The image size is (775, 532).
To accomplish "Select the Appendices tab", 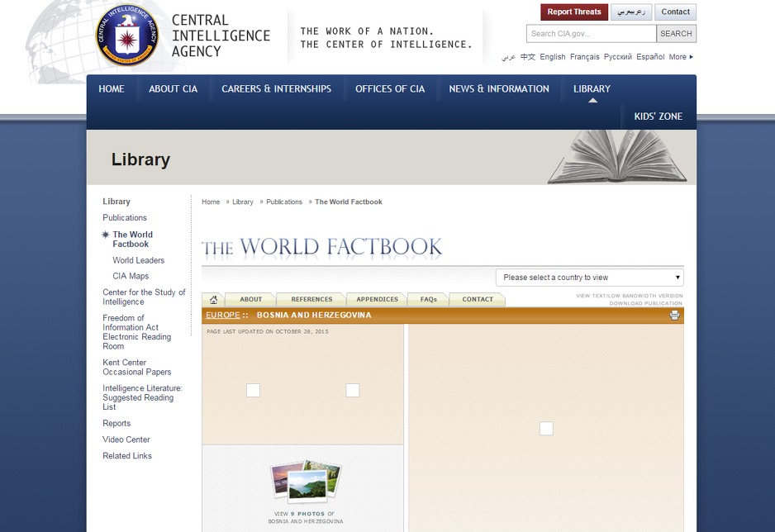I will (377, 300).
